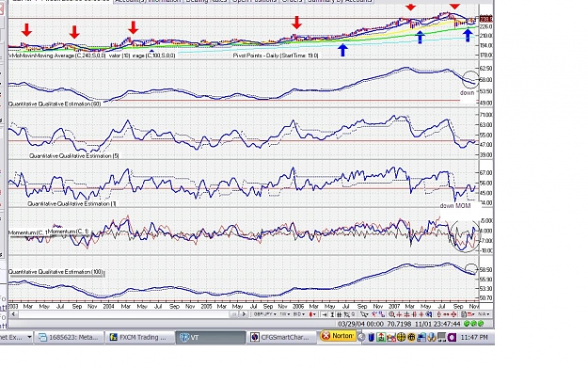The height and width of the screenshot is (368, 588).
Task: Open the FXCM Trading taskbar window
Action: 139,337
